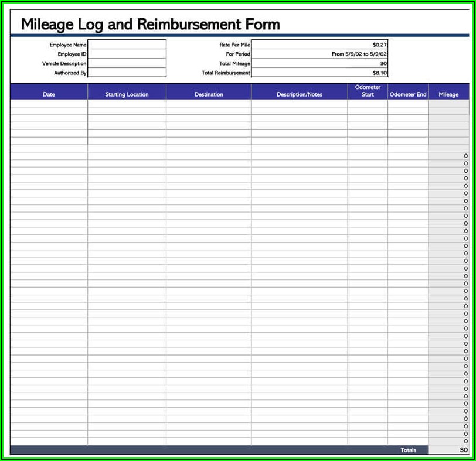Select the Starting Location column header
476x461 pixels.
click(127, 94)
